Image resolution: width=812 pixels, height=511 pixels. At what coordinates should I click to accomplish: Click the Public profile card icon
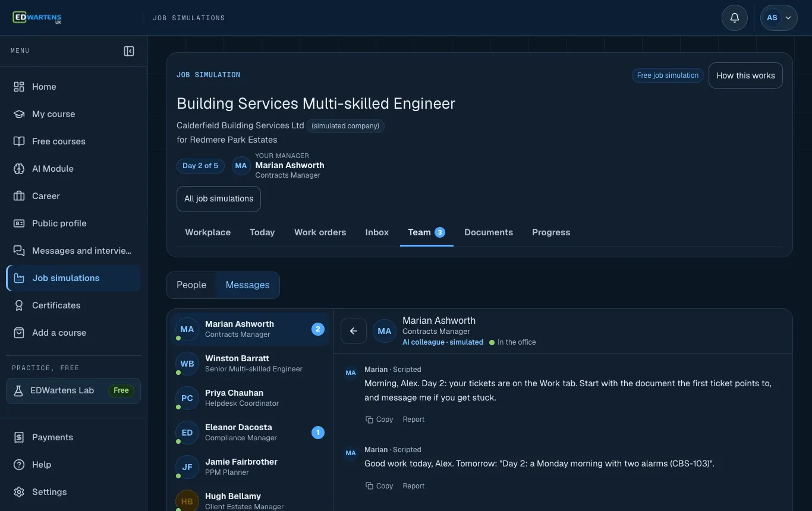pyautogui.click(x=19, y=223)
